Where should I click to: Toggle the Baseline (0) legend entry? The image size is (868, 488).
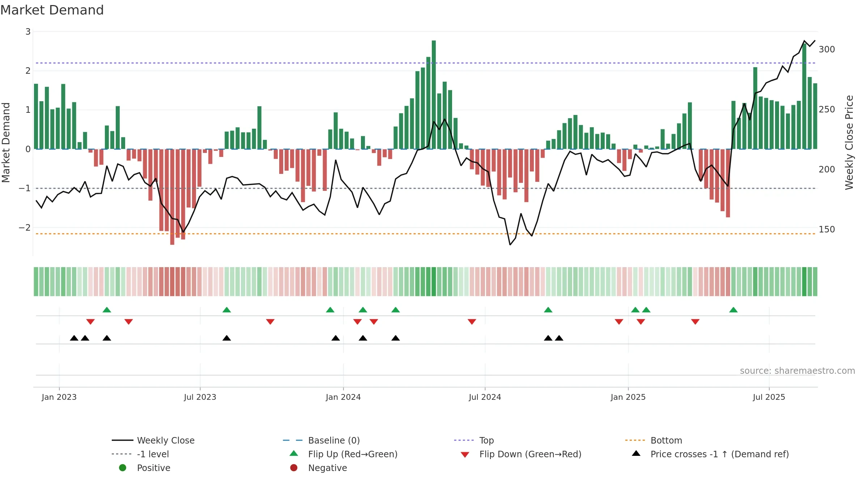(321, 440)
